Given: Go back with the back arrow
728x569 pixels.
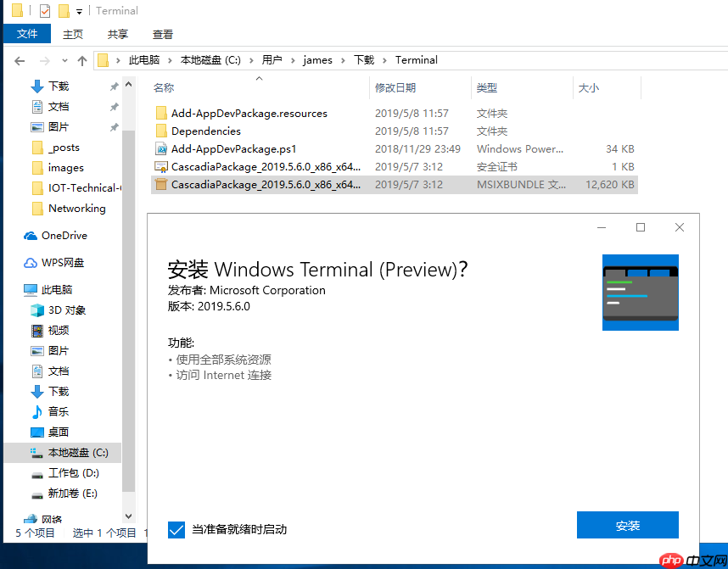Looking at the screenshot, I should pyautogui.click(x=20, y=60).
